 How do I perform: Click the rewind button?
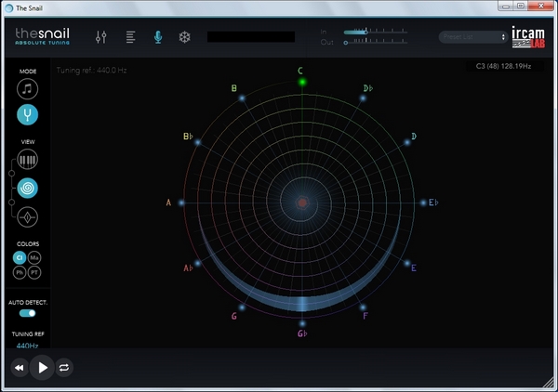[x=20, y=368]
